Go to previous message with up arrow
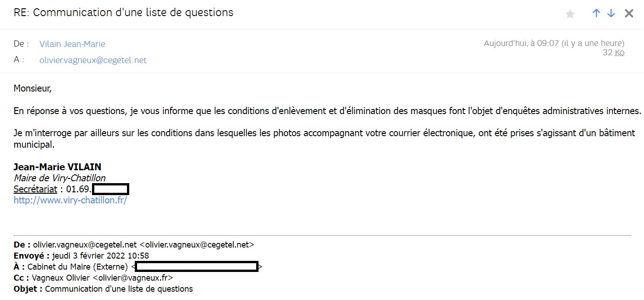644x300 pixels. tap(596, 13)
